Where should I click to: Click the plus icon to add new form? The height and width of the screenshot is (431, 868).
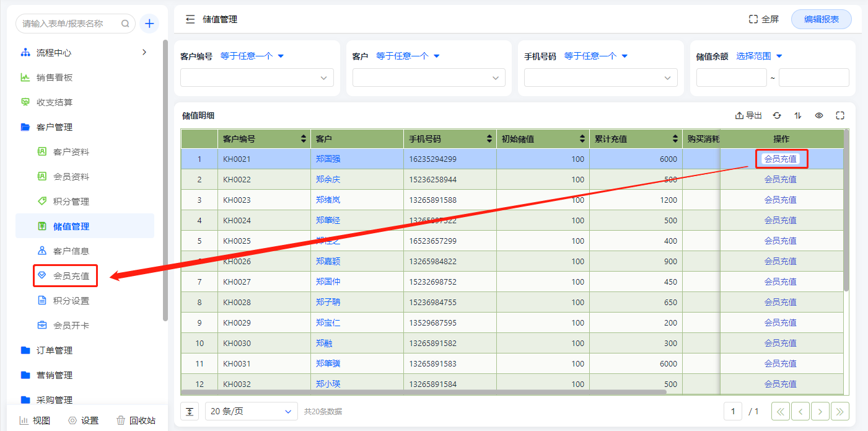pyautogui.click(x=149, y=24)
